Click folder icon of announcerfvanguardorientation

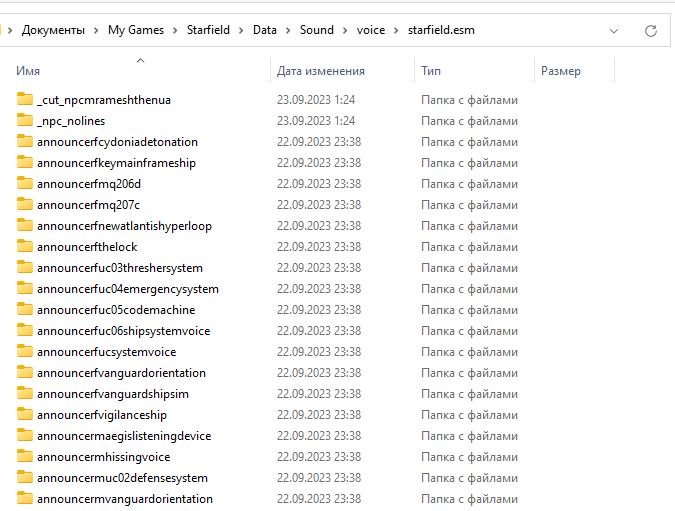(25, 372)
